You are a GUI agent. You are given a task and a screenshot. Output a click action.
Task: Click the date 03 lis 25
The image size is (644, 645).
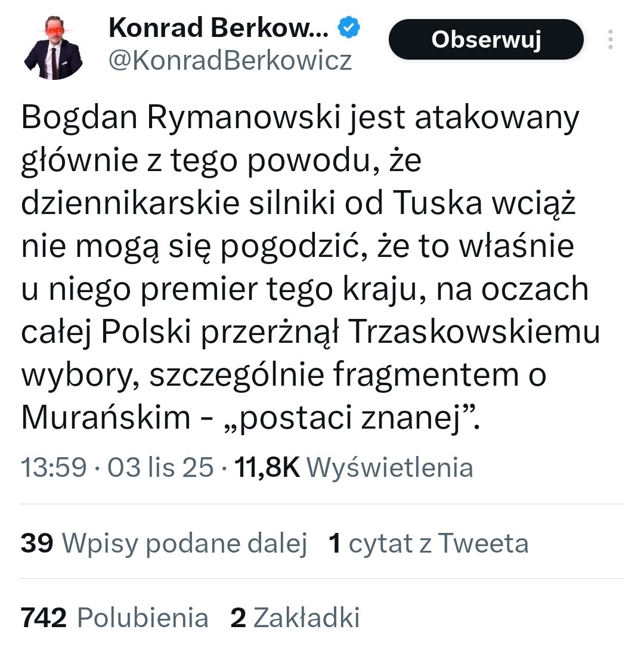[160, 467]
